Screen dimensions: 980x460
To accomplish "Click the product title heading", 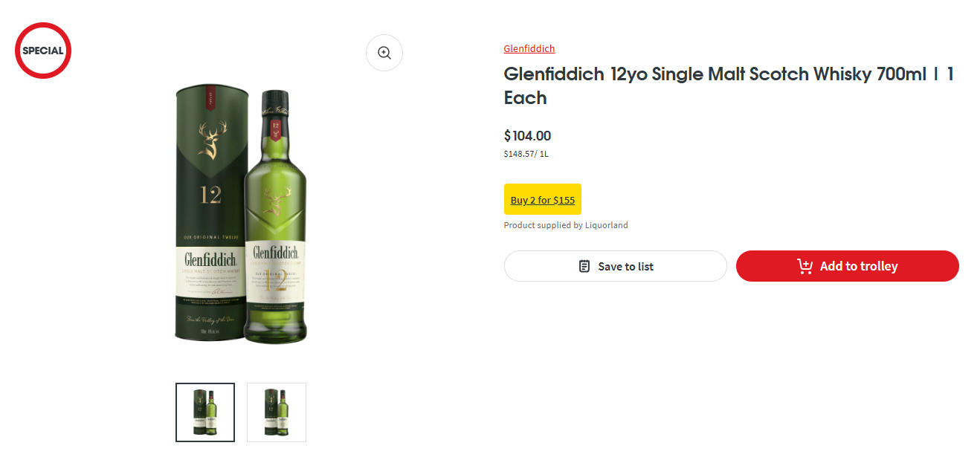I will [x=728, y=85].
